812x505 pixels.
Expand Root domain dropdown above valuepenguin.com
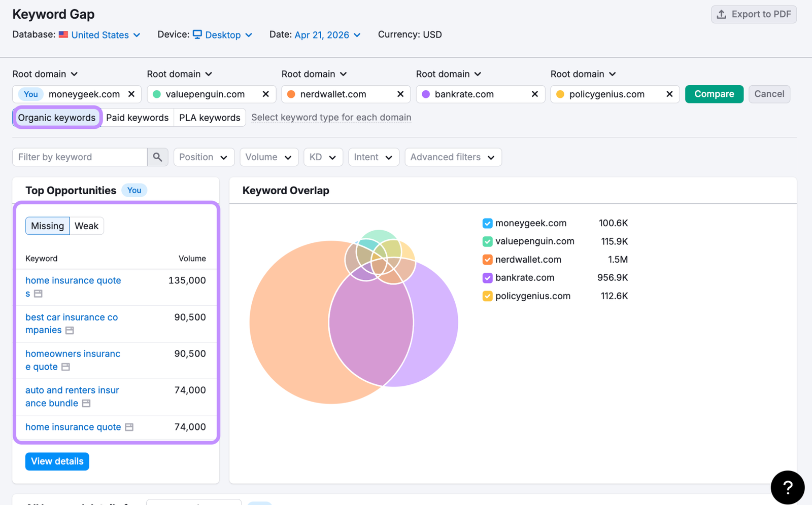click(180, 74)
